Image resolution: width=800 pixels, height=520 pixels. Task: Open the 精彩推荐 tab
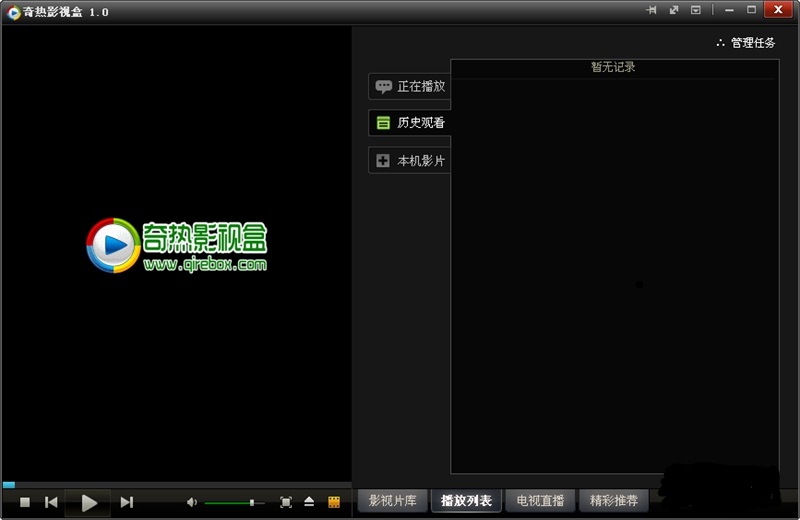[613, 500]
